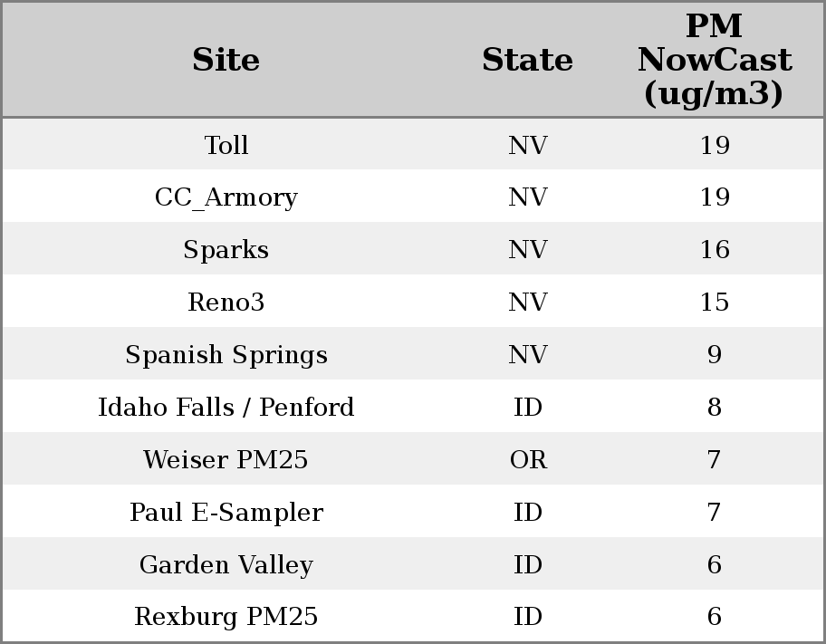Select the Idaho Falls PM value 8
Viewport: 826px width, 644px height.
[x=714, y=408]
